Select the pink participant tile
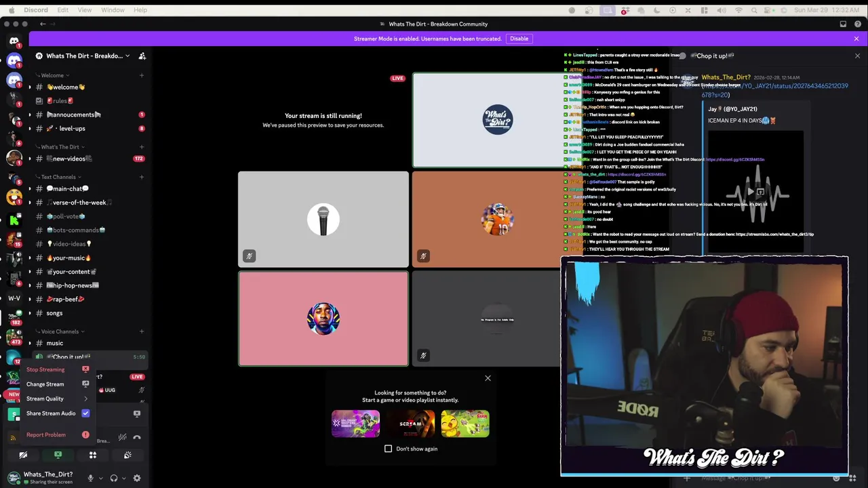Screen dimensions: 868x488 [323, 319]
